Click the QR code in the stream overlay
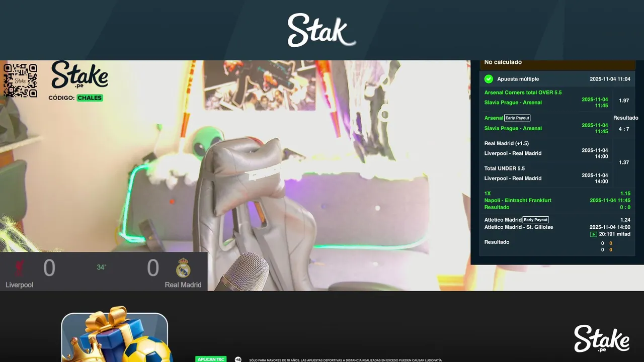This screenshot has width=644, height=362. point(20,80)
